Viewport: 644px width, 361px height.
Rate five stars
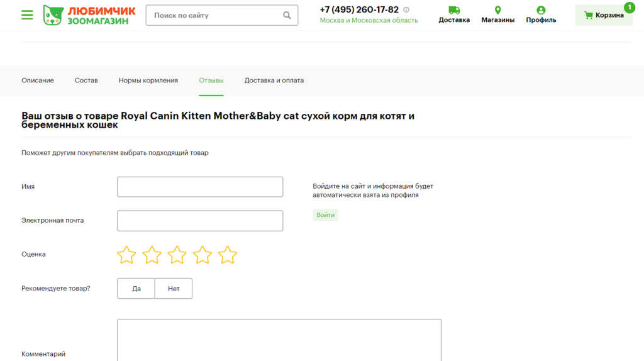tap(228, 255)
